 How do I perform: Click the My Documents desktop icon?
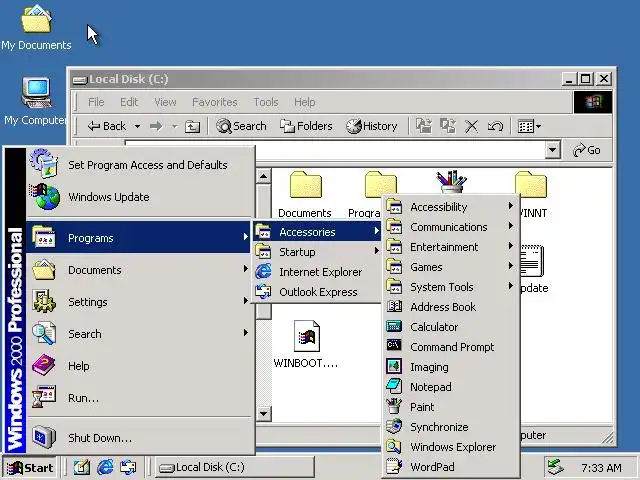36,28
